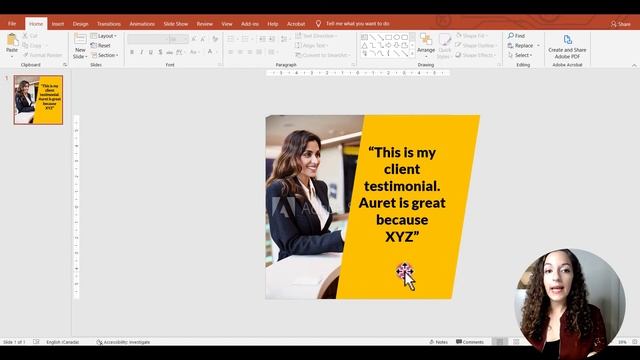This screenshot has height=360, width=640.
Task: Expand the Shape Effects dropdown
Action: (x=476, y=55)
